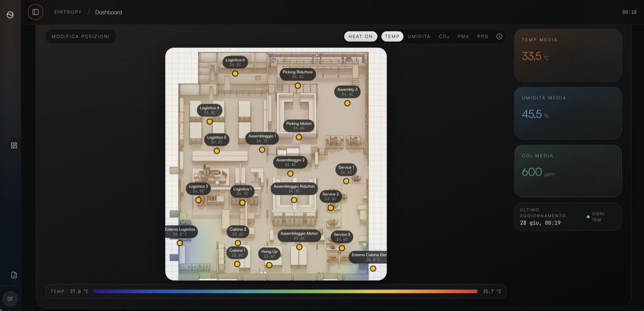Select the Picking Motori sensor marker

point(299,137)
